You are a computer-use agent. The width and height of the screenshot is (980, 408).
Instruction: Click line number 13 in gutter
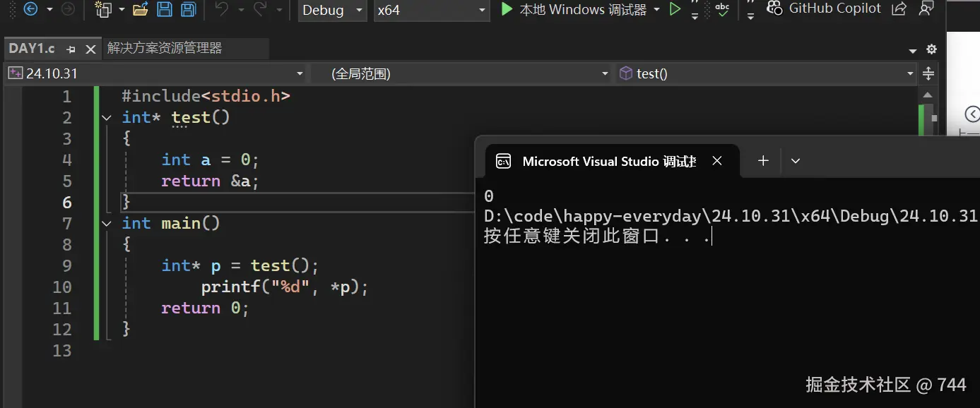[61, 351]
